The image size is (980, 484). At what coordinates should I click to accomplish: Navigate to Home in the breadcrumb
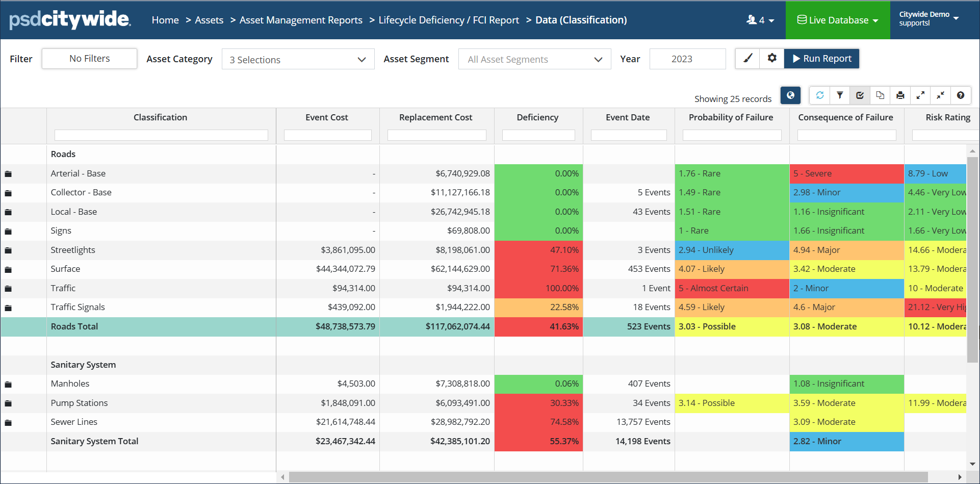165,20
